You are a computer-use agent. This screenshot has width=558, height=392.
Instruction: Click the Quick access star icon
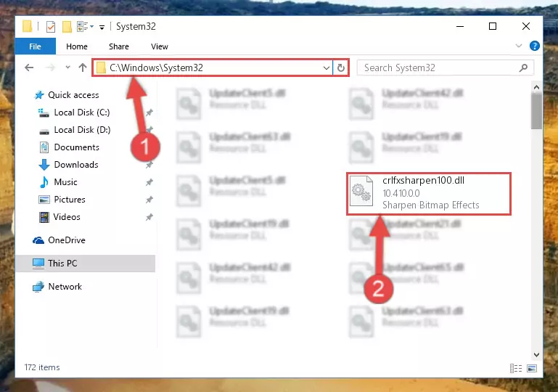(x=38, y=95)
